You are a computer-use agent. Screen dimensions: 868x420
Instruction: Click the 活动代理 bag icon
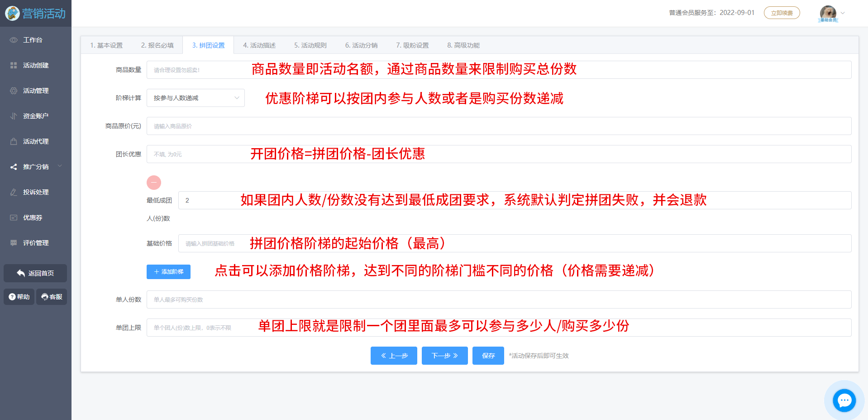[14, 141]
